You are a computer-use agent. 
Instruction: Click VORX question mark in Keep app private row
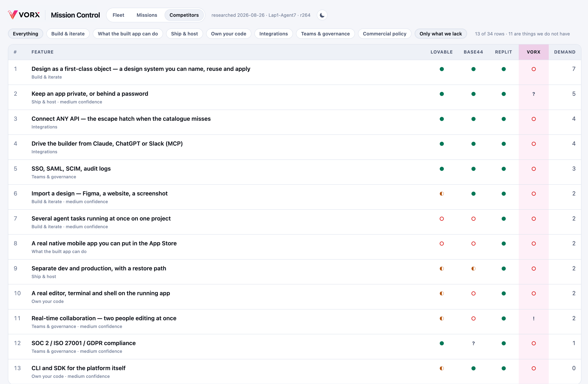pos(533,94)
